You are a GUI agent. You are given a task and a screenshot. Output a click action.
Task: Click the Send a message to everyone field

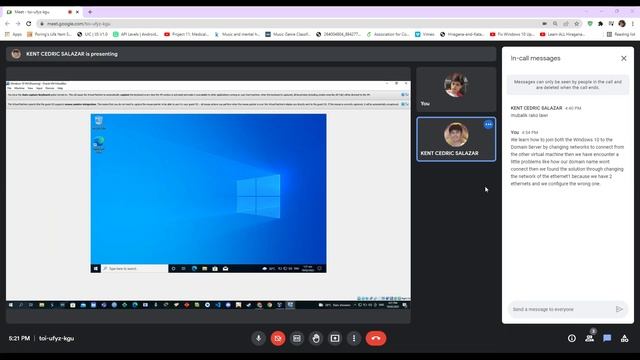561,309
